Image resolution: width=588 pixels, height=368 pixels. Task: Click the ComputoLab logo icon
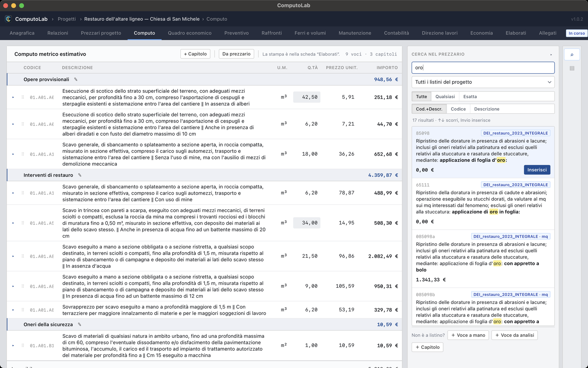(x=8, y=19)
